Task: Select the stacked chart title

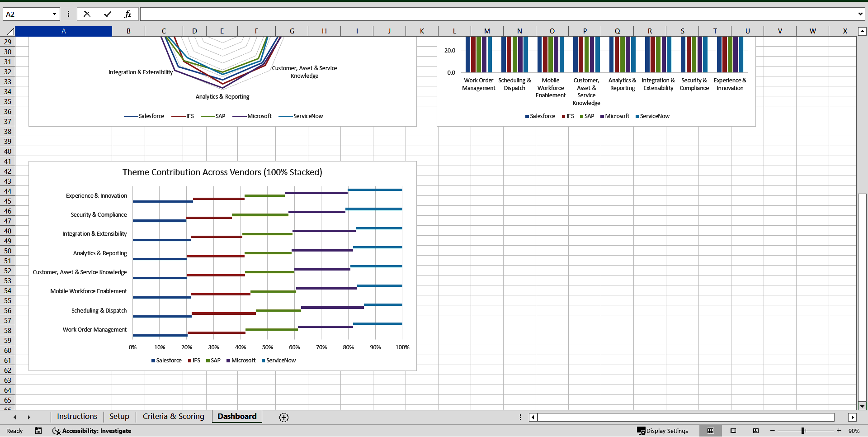Action: (222, 172)
